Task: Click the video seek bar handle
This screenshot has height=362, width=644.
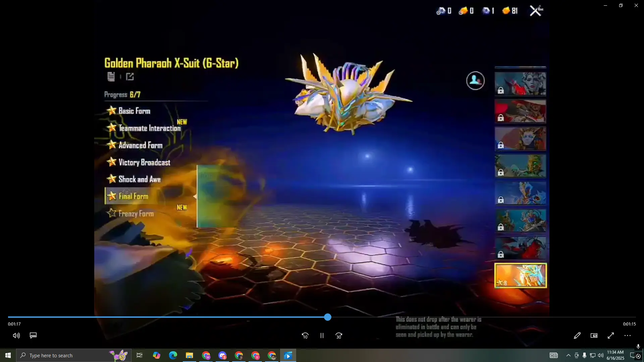Action: 328,317
